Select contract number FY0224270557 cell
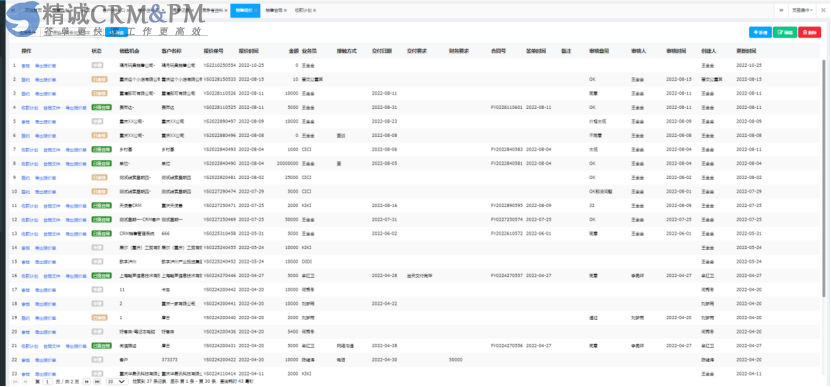 coord(507,276)
